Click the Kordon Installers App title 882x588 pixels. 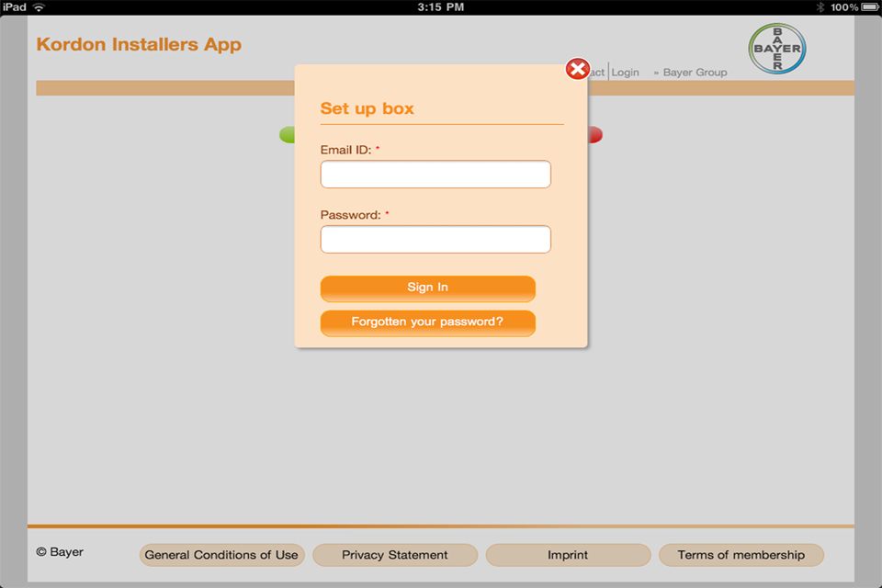139,44
